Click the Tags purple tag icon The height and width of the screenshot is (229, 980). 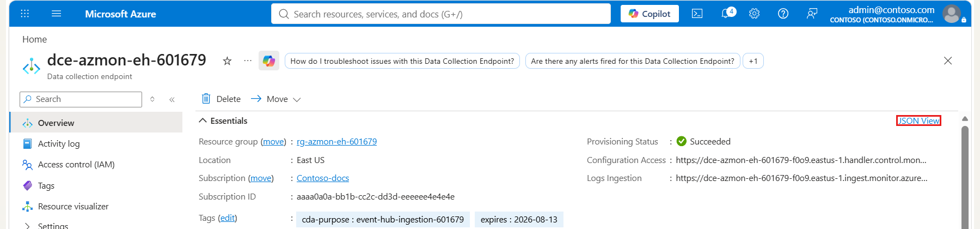(27, 185)
